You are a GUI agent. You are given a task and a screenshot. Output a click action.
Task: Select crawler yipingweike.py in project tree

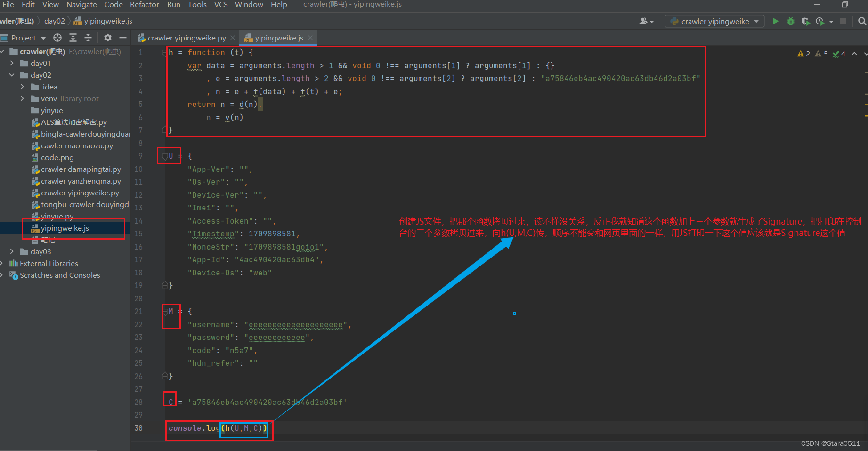[80, 193]
